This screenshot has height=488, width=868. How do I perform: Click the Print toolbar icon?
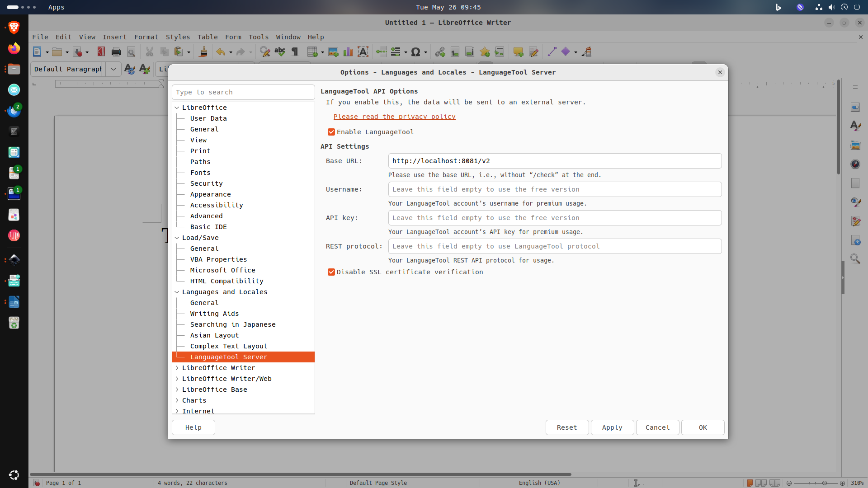(x=116, y=52)
